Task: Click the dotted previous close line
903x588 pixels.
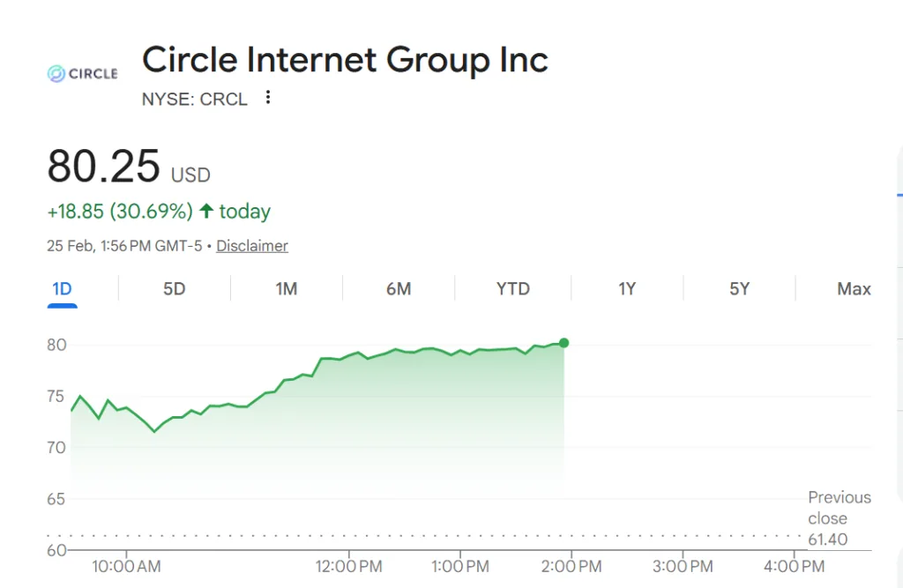Action: pos(397,536)
